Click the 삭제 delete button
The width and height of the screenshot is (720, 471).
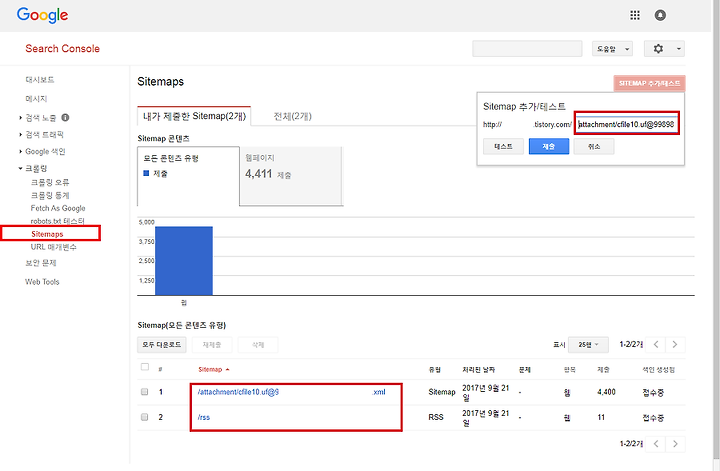point(258,344)
